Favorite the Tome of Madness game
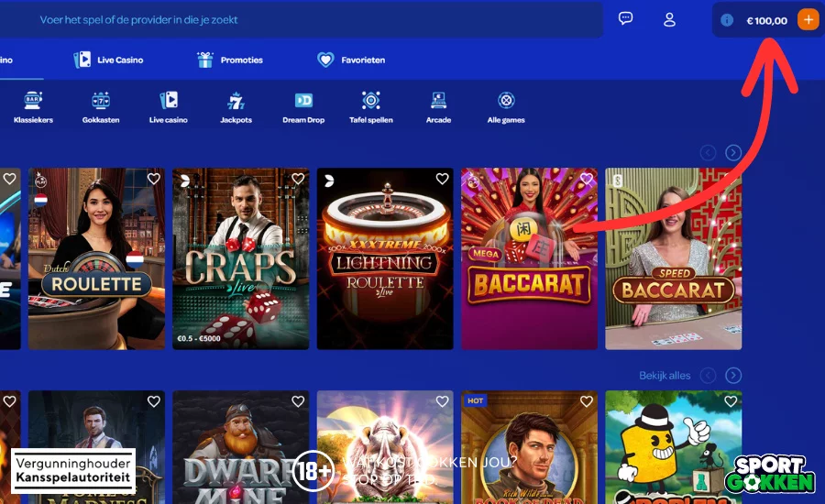Viewport: 825px width, 504px height. 154,401
